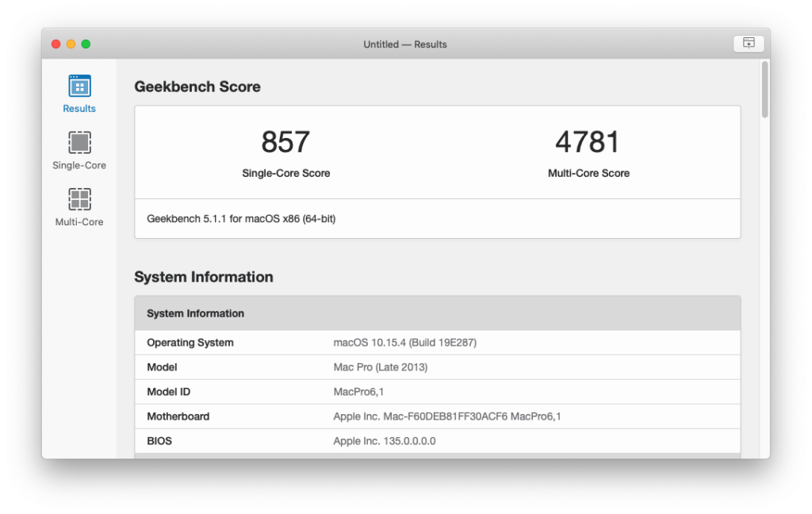Click the Motherboard row label
812x514 pixels.
point(178,416)
